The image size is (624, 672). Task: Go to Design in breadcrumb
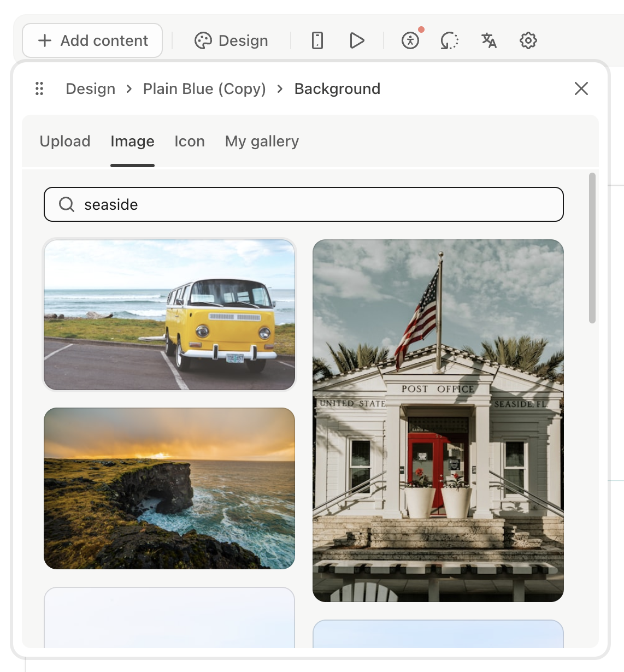91,89
